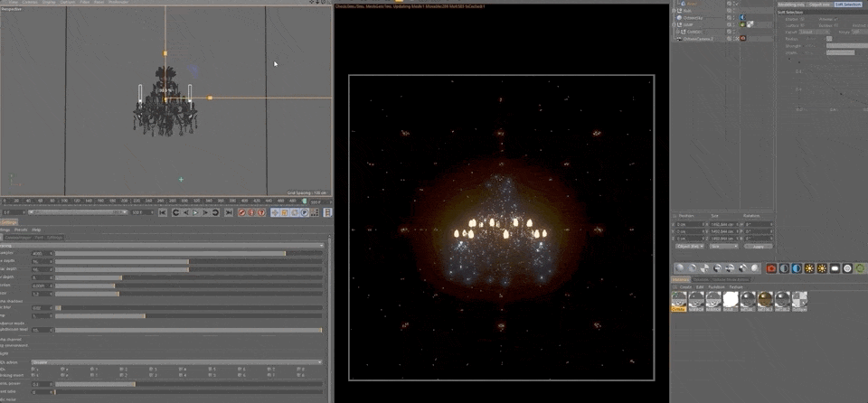Toggle OctaneSky visibility dots
The width and height of the screenshot is (868, 403).
tap(734, 18)
